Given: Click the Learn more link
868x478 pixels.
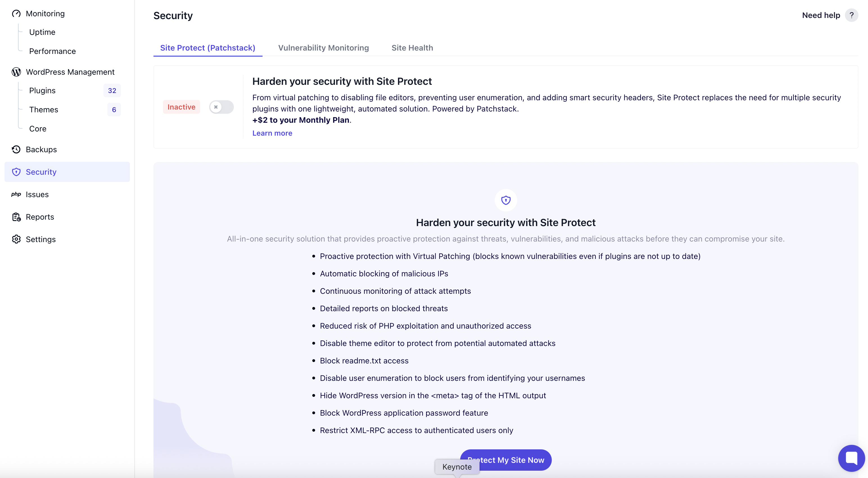Looking at the screenshot, I should tap(272, 133).
